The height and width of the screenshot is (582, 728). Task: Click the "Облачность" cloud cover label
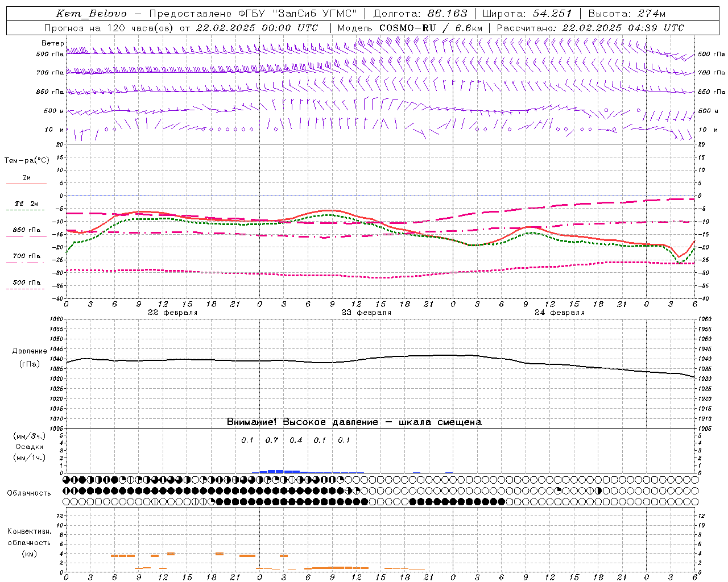(29, 493)
